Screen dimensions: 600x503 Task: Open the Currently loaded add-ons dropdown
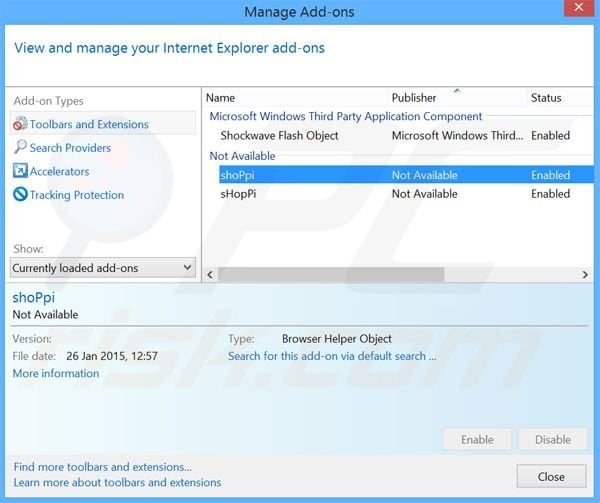pos(103,268)
